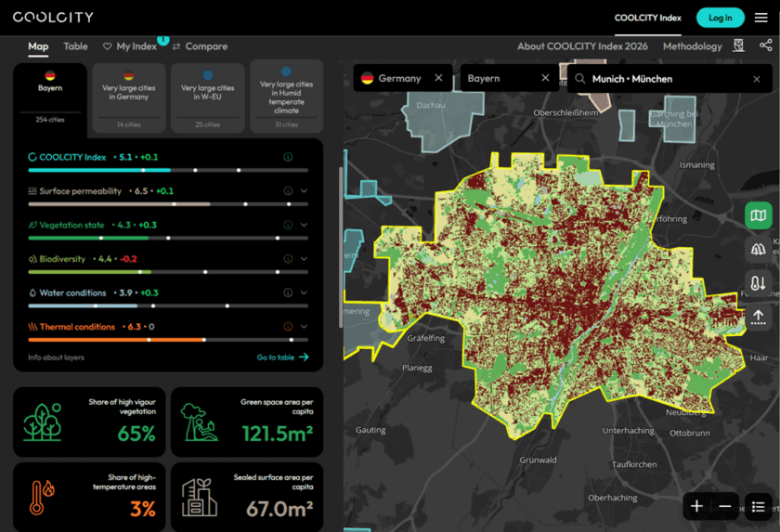
Task: Click the high vigour vegetation trees icon
Action: pos(43,422)
